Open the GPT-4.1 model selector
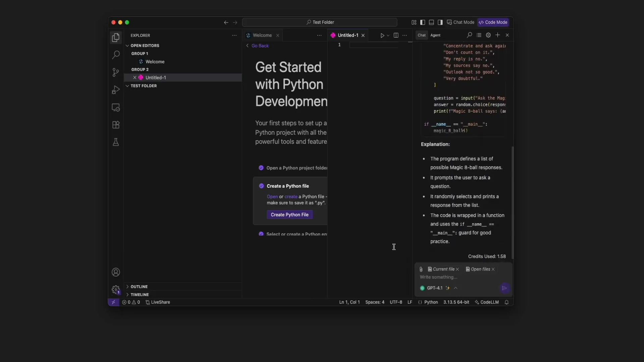 click(439, 288)
